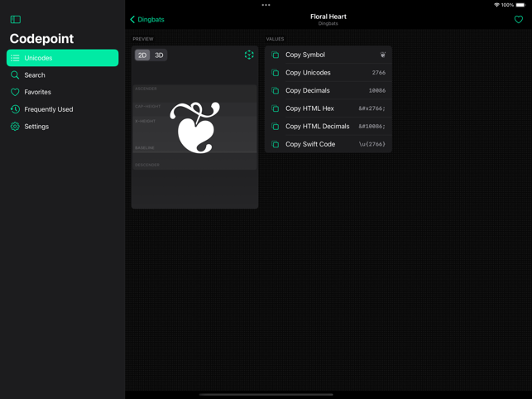Click the copy icon beside Copy Unicodes
The image size is (532, 399).
276,73
